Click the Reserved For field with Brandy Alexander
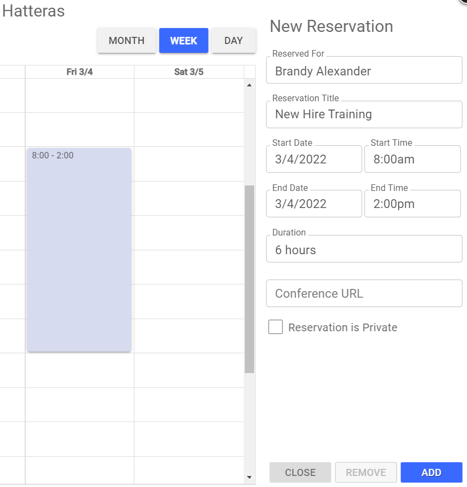The height and width of the screenshot is (487, 467). point(364,70)
